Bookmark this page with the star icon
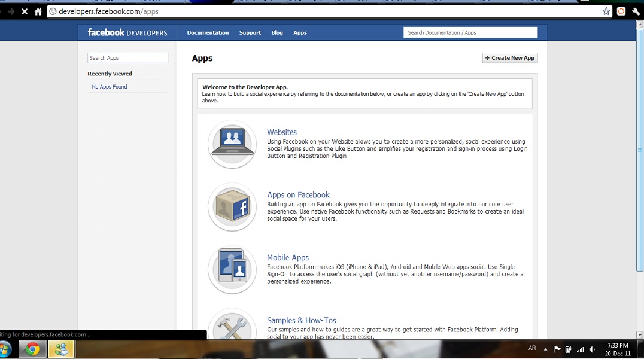Viewport: 644px width, 359px height. [x=606, y=11]
